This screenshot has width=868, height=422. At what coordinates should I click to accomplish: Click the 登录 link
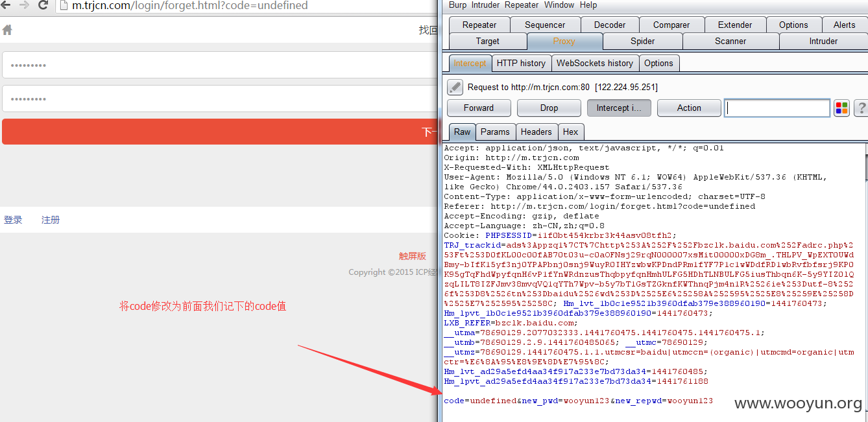[13, 220]
